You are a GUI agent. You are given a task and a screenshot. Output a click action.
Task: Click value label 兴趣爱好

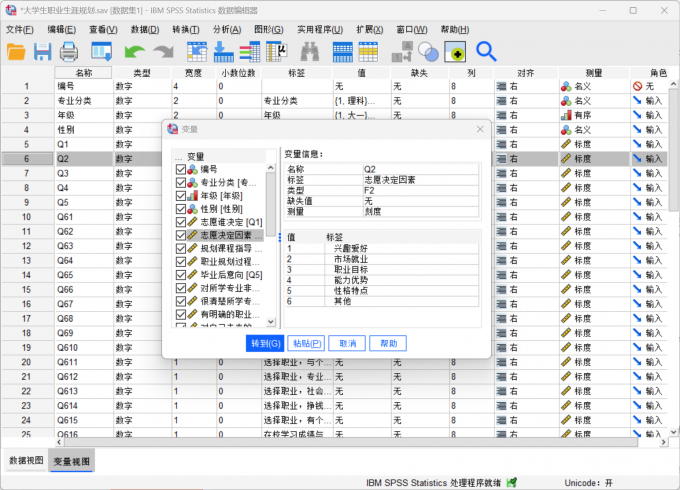click(x=350, y=248)
